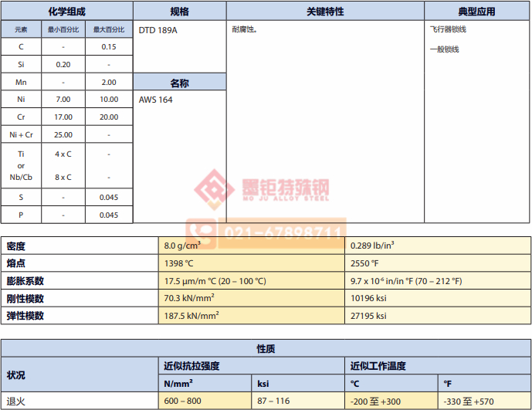Click the melting point 1398 °C cell
Image resolution: width=532 pixels, height=410 pixels.
pos(178,263)
